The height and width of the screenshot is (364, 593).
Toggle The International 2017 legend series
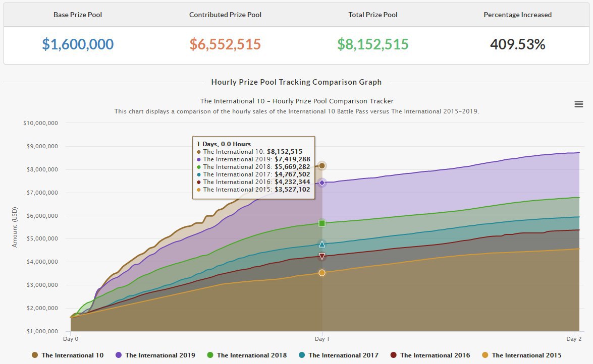339,355
